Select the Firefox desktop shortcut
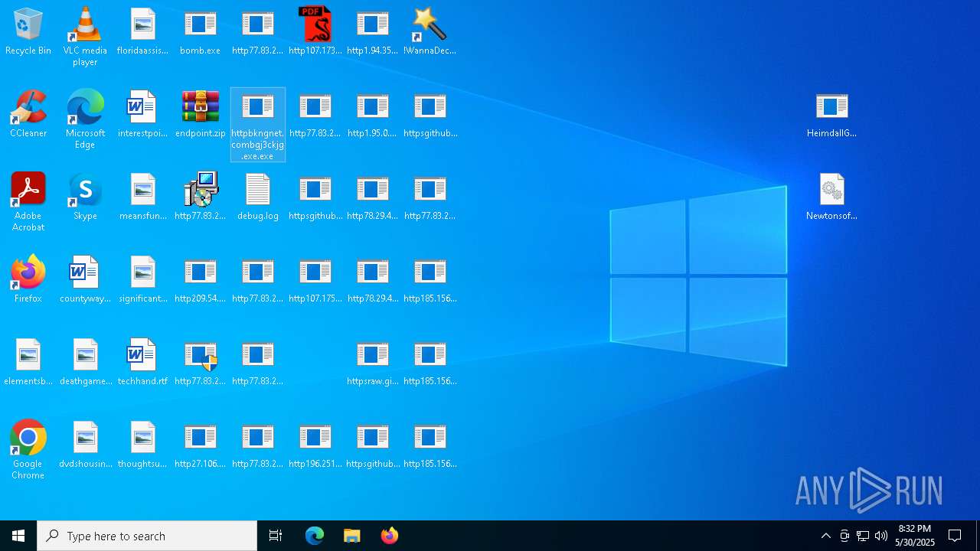 [28, 280]
